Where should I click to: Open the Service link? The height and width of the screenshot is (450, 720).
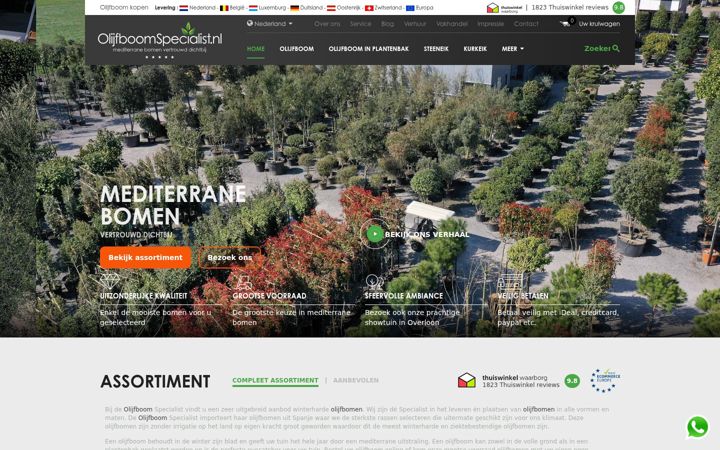point(360,24)
